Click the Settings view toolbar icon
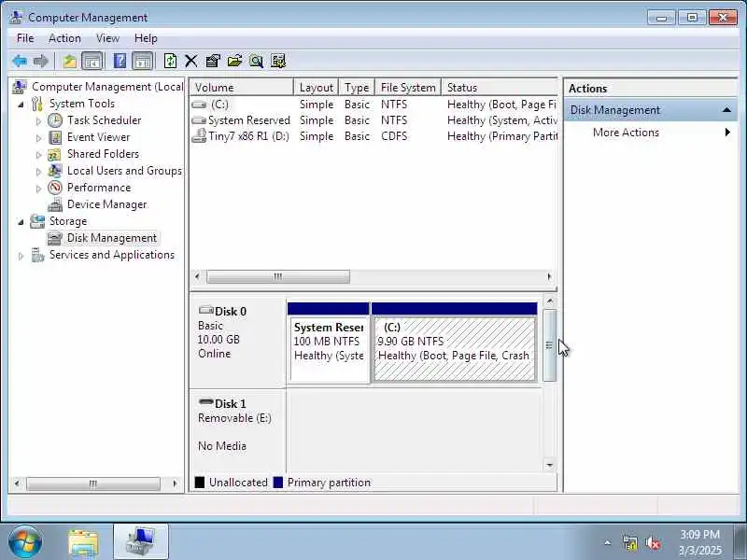This screenshot has width=747, height=560. coord(278,61)
